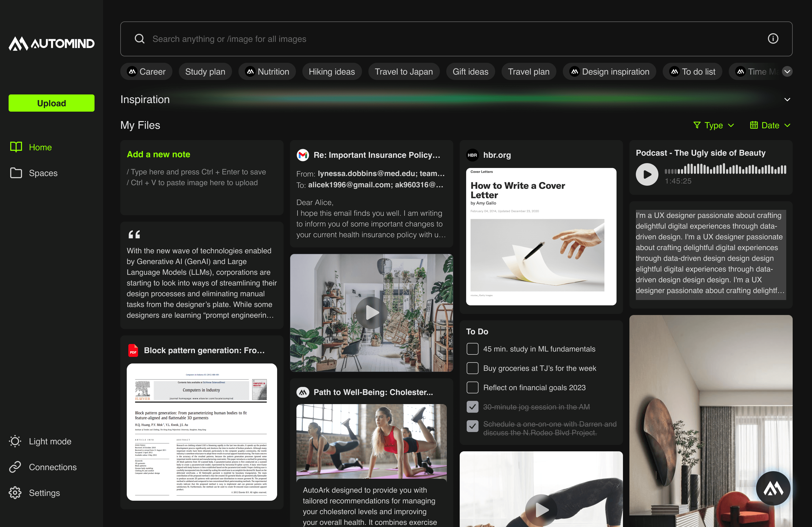The height and width of the screenshot is (527, 812).
Task: Expand the Inspiration section chevron
Action: pyautogui.click(x=787, y=100)
